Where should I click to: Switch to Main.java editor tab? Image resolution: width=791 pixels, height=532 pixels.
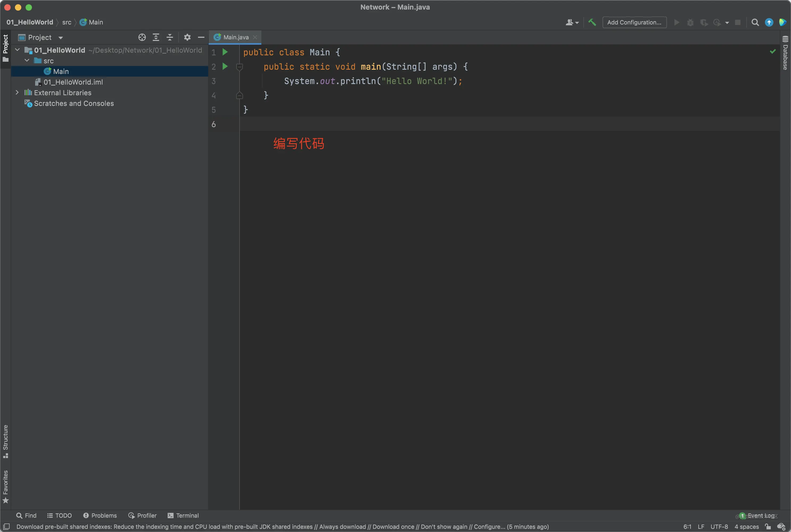[236, 37]
